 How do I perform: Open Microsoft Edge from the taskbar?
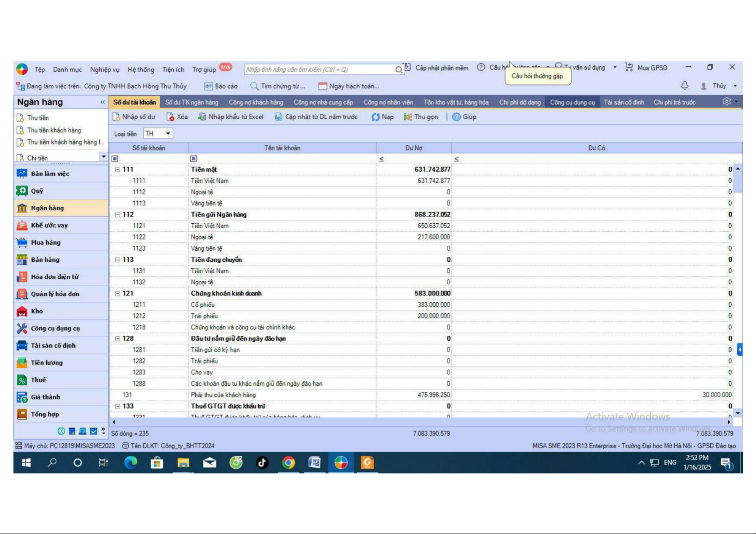[131, 463]
